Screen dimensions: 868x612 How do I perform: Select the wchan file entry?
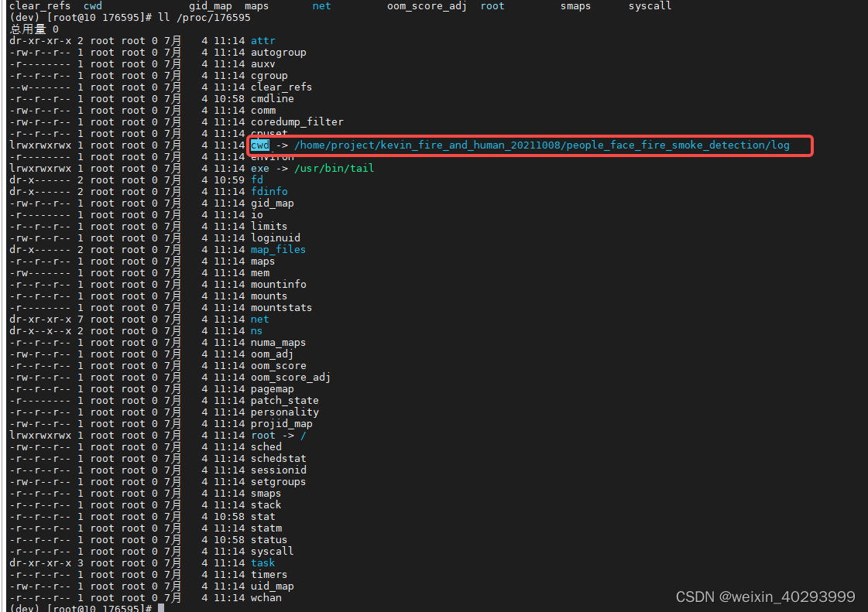266,597
